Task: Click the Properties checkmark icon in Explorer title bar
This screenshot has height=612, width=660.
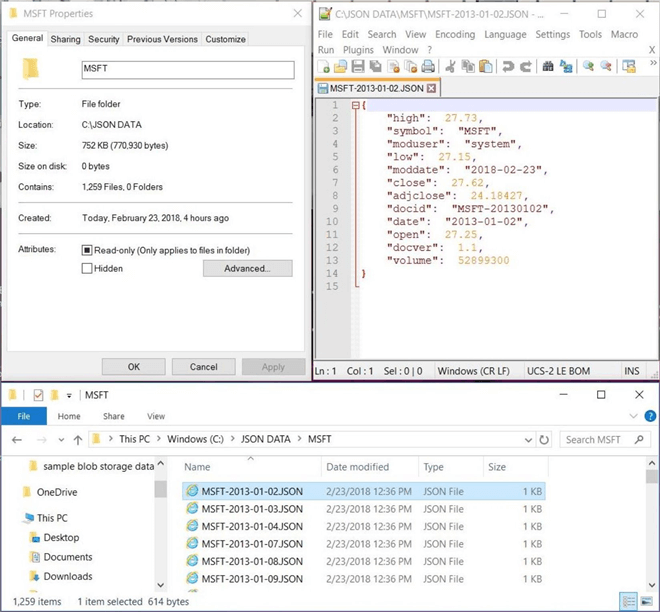Action: (38, 395)
